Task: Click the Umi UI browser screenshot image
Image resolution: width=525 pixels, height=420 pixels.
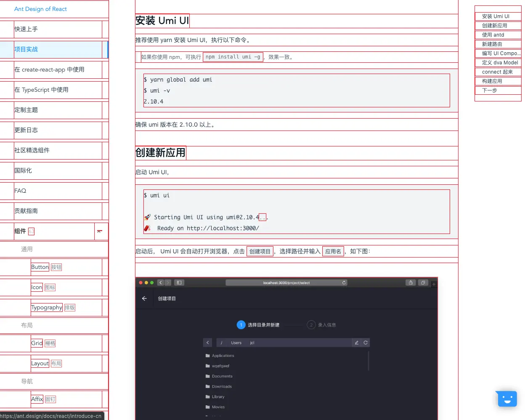Action: [x=286, y=348]
